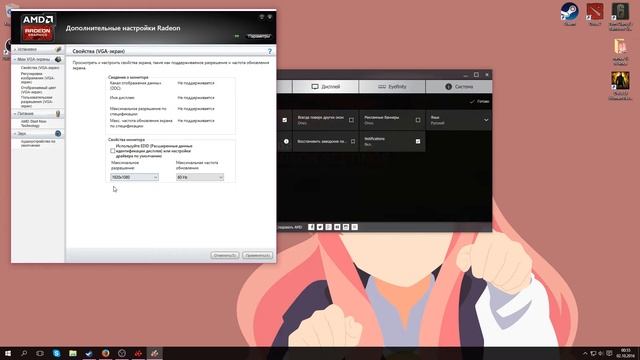Open Skype from the taskbar
The height and width of the screenshot is (360, 640).
click(x=56, y=353)
